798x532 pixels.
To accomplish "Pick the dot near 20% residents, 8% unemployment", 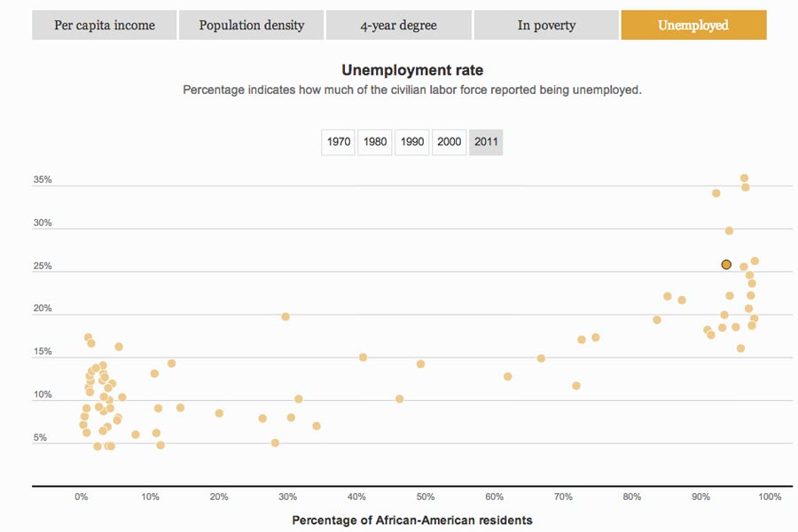I will 219,413.
